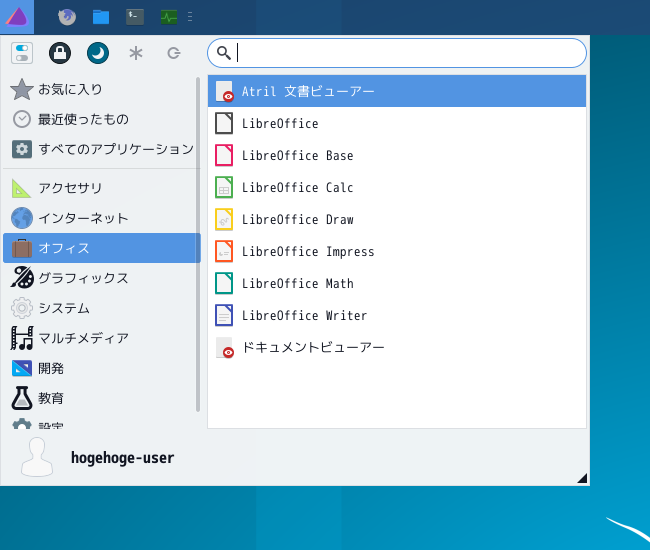Image resolution: width=650 pixels, height=550 pixels.
Task: Lock the screen with padlock icon
Action: tap(60, 53)
